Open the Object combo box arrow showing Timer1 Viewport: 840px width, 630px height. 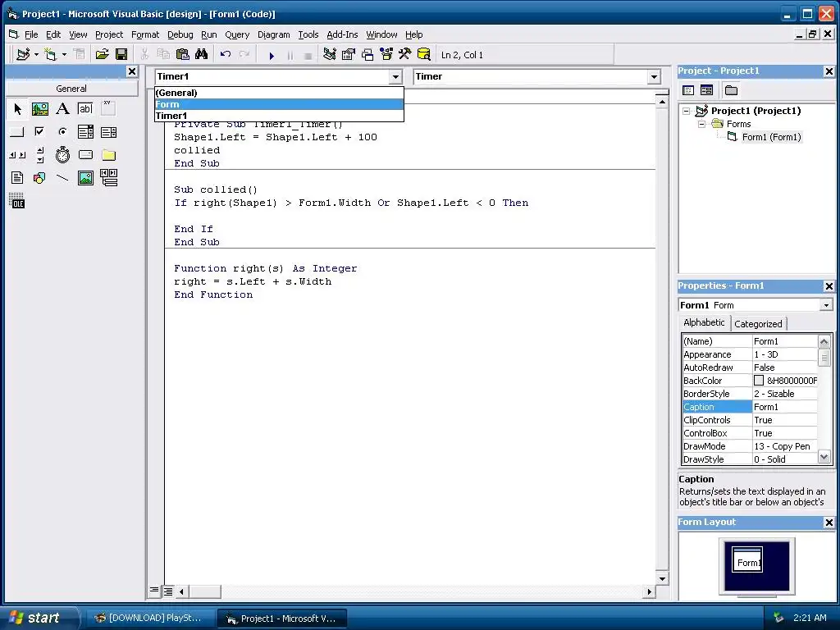395,76
